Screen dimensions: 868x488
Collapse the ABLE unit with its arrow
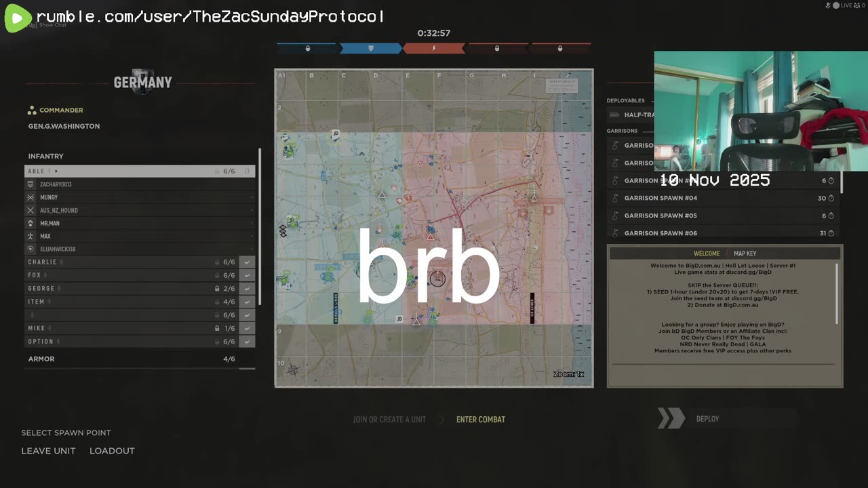coord(56,171)
